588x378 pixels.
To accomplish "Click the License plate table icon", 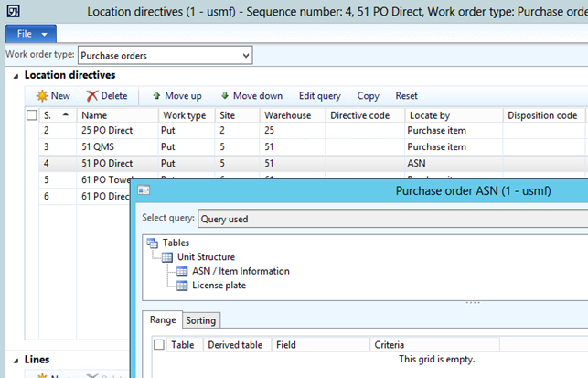I will click(x=182, y=286).
